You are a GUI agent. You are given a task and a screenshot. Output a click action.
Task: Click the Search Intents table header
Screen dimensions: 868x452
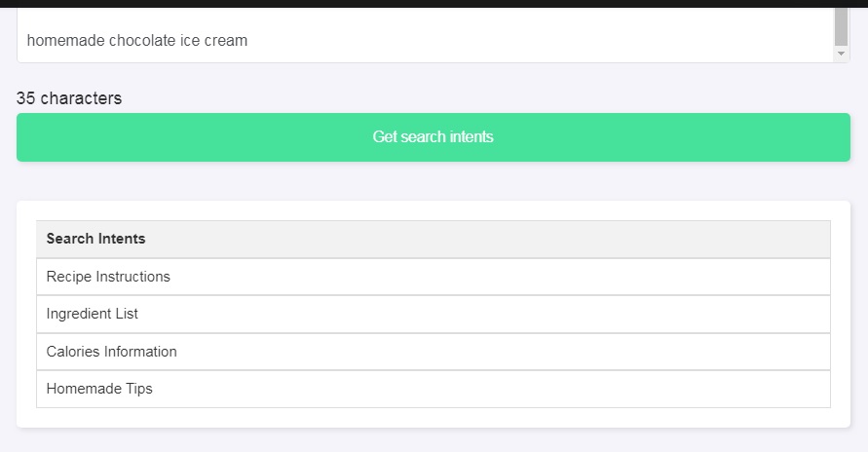(433, 239)
